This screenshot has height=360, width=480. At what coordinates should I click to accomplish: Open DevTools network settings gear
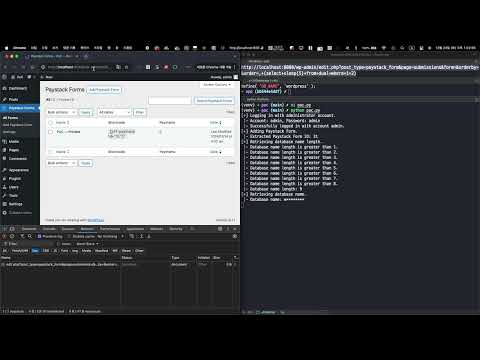click(x=235, y=236)
